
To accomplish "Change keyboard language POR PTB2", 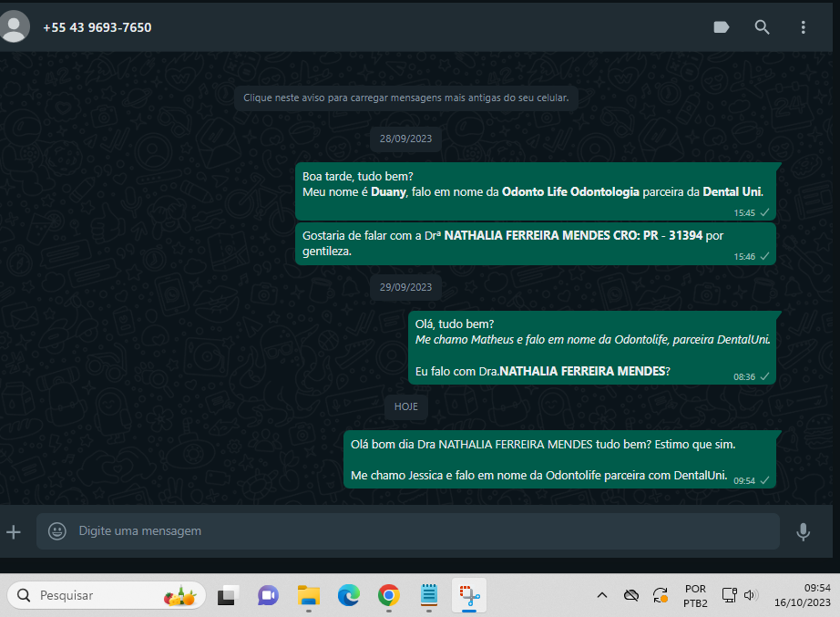I will [x=695, y=595].
